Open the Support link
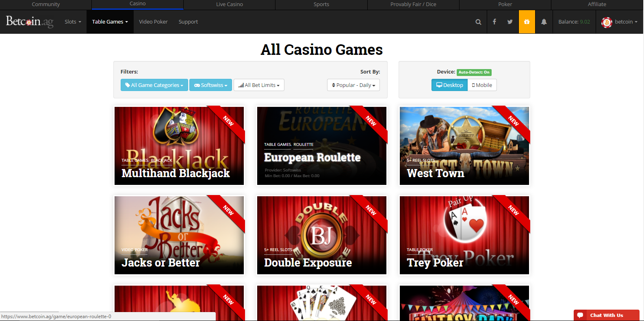644x321 pixels. point(188,22)
